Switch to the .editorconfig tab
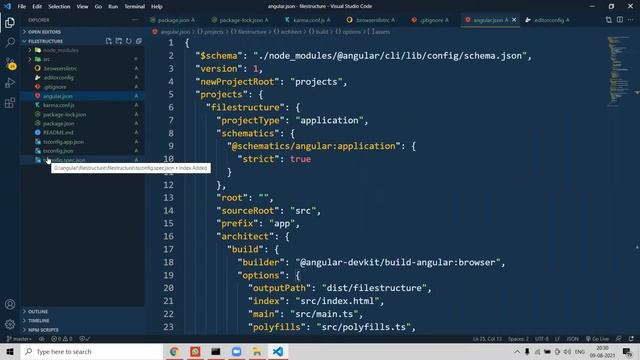The width and height of the screenshot is (640, 360). pos(548,20)
